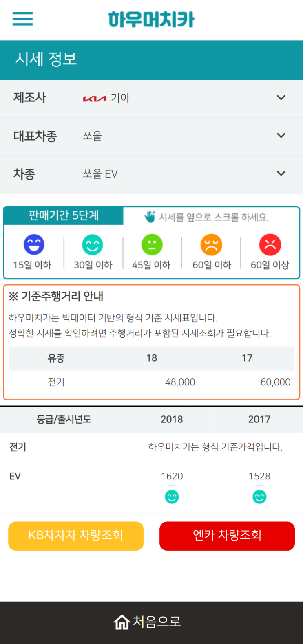Click the KB차차차 차량조회 button

(76, 536)
